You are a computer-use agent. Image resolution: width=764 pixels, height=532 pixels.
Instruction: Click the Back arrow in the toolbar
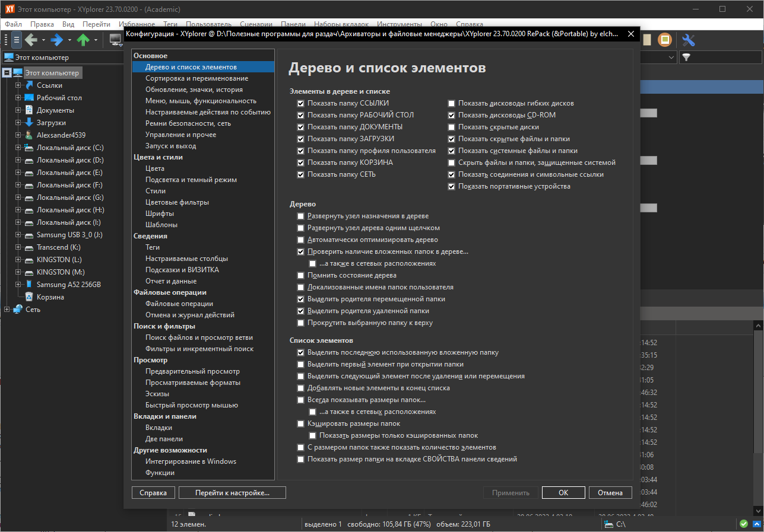tap(31, 40)
